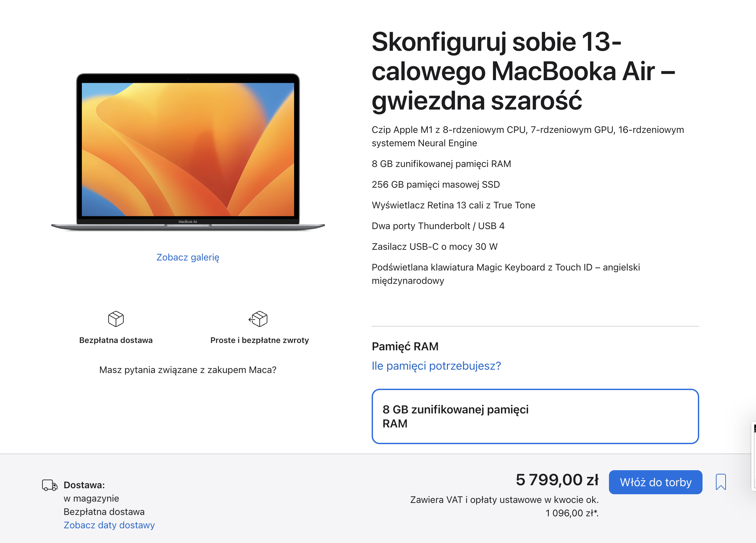Click Proste i bezpłatne zwroty label

(x=260, y=340)
